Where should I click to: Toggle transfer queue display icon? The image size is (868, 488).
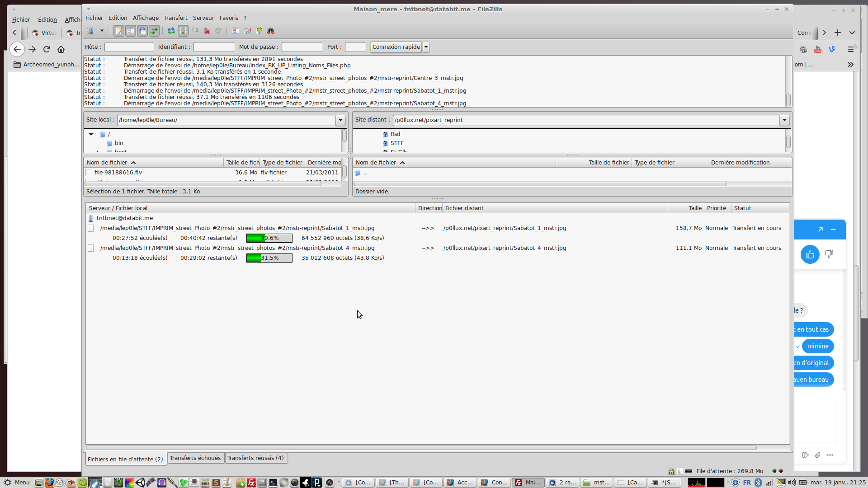click(154, 31)
